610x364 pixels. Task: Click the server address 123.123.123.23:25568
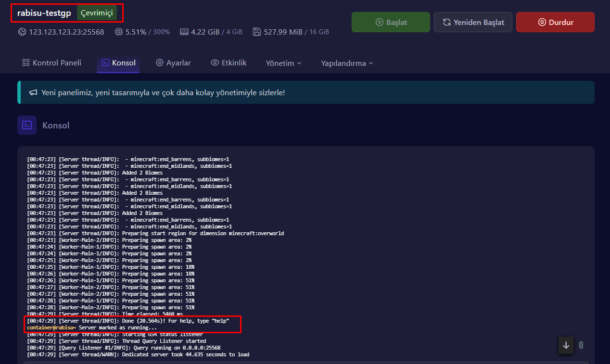tap(66, 32)
